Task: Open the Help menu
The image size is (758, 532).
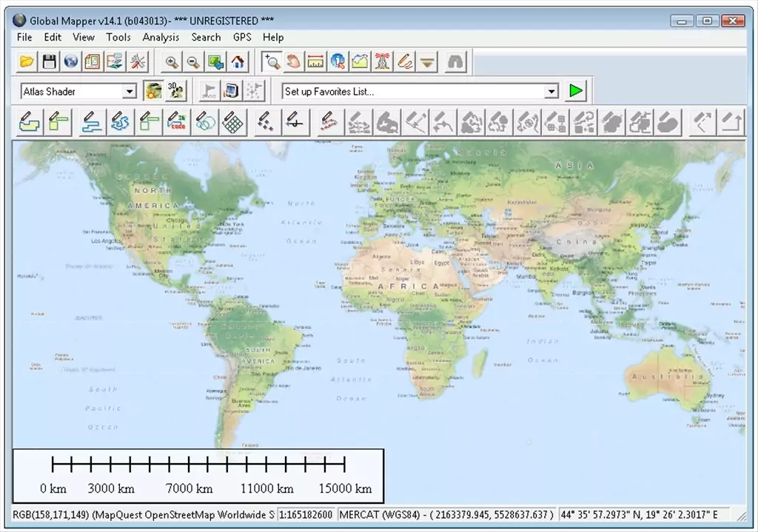Action: click(x=272, y=37)
